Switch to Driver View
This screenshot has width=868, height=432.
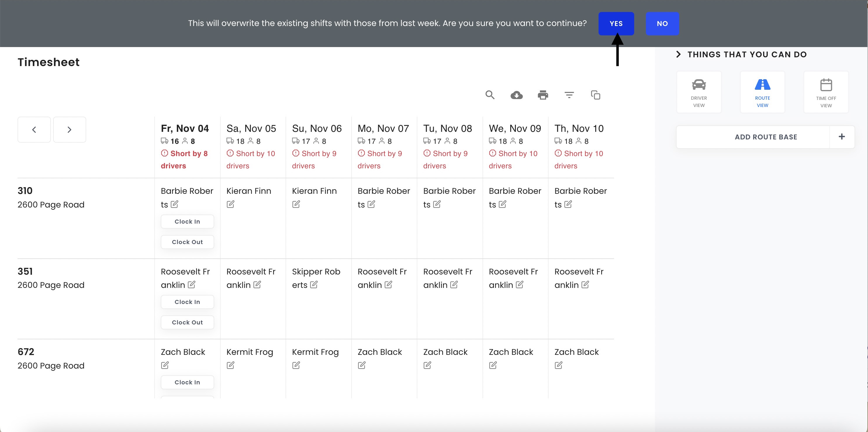click(699, 92)
